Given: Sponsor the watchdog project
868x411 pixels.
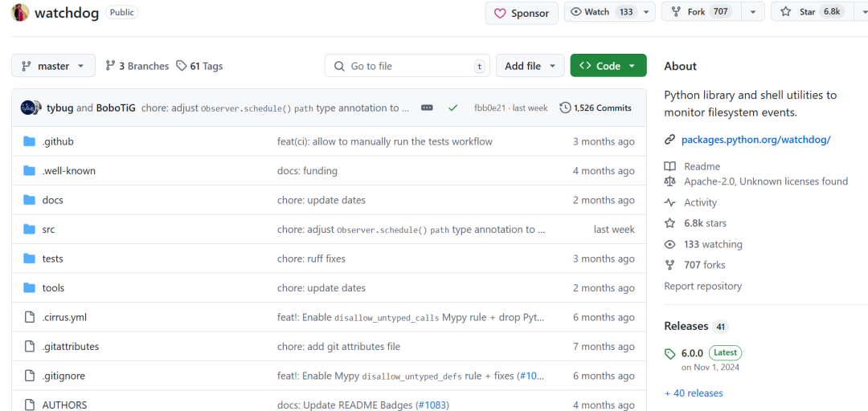Looking at the screenshot, I should [522, 13].
